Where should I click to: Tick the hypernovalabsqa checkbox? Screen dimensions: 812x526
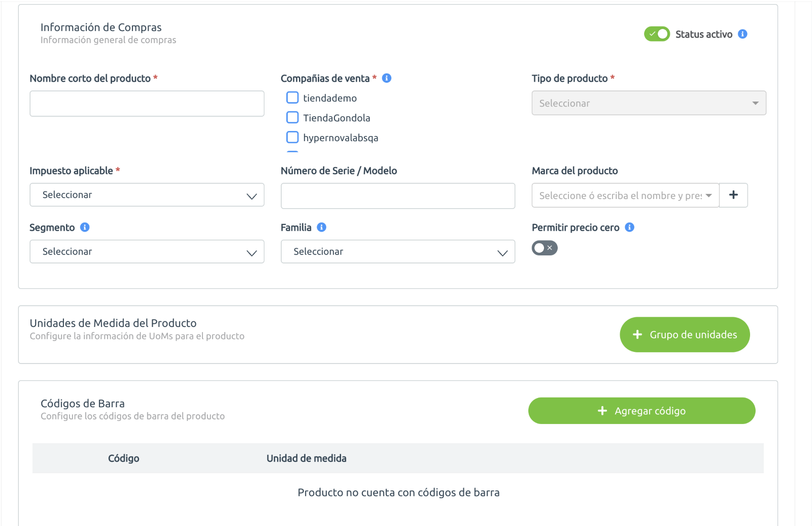tap(292, 137)
